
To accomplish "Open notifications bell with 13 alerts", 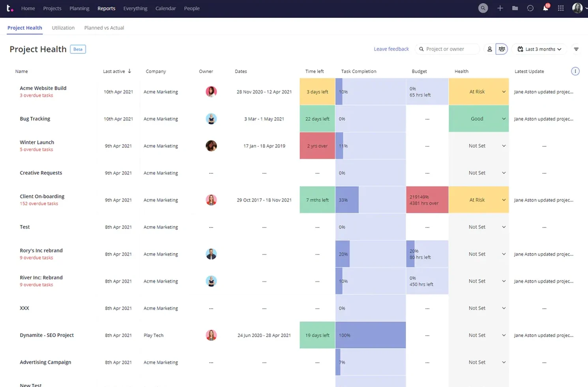I will (545, 8).
